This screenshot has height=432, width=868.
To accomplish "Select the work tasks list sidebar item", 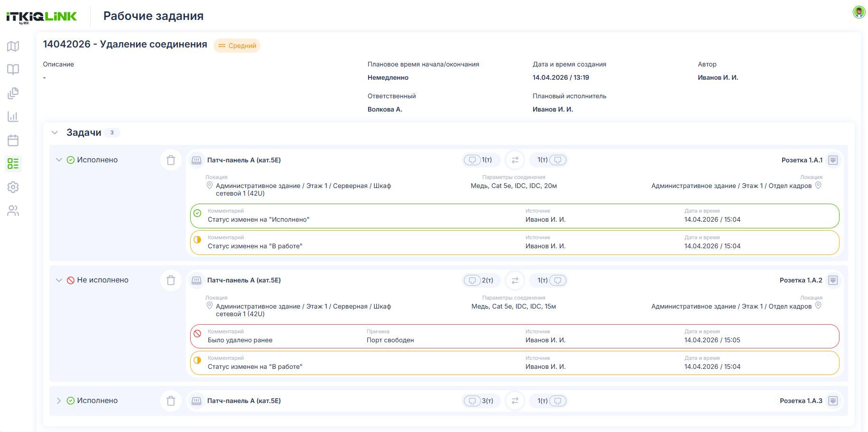I will (13, 164).
